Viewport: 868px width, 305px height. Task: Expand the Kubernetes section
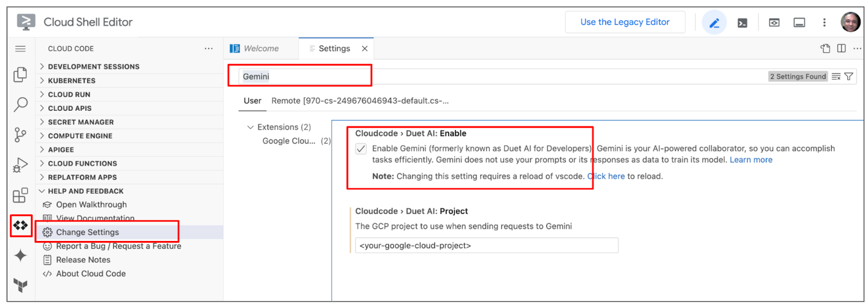(72, 80)
